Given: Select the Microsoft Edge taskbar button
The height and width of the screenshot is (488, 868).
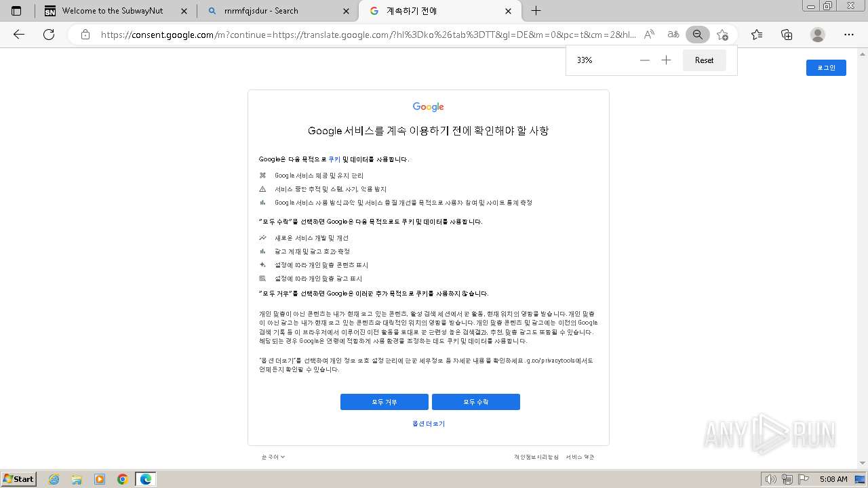Looking at the screenshot, I should [x=146, y=479].
